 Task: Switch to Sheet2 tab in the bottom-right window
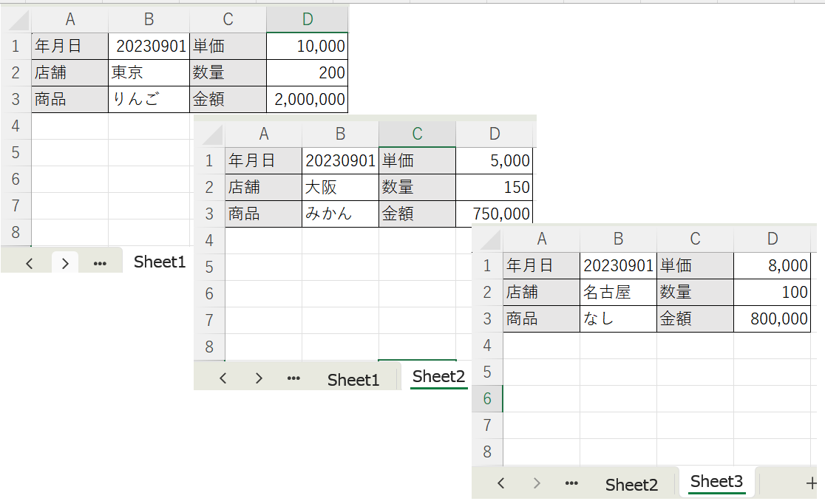point(631,485)
